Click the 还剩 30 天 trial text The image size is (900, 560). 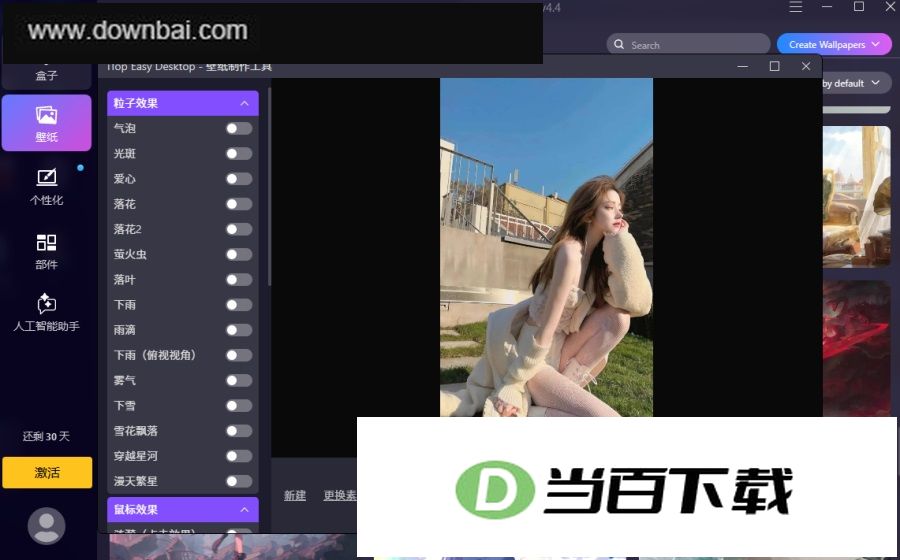pos(46,437)
